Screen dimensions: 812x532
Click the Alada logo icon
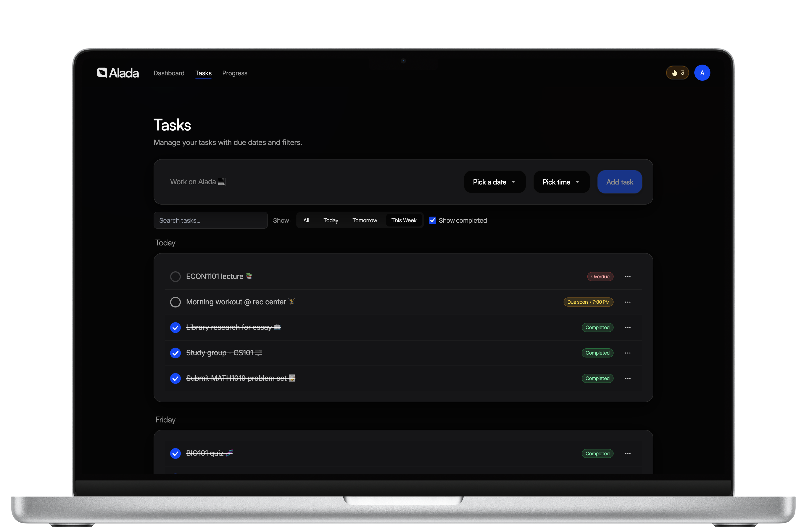(x=102, y=73)
